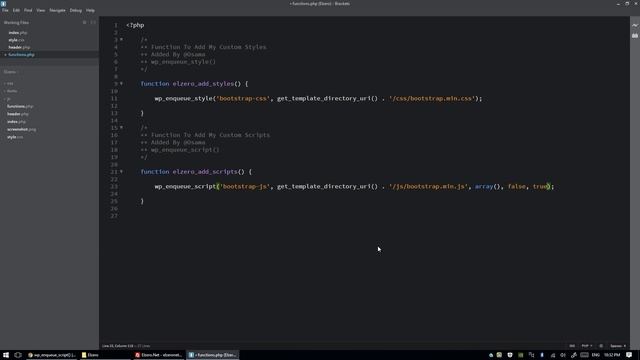Open header.php in project tree
This screenshot has width=640, height=360.
[18, 114]
